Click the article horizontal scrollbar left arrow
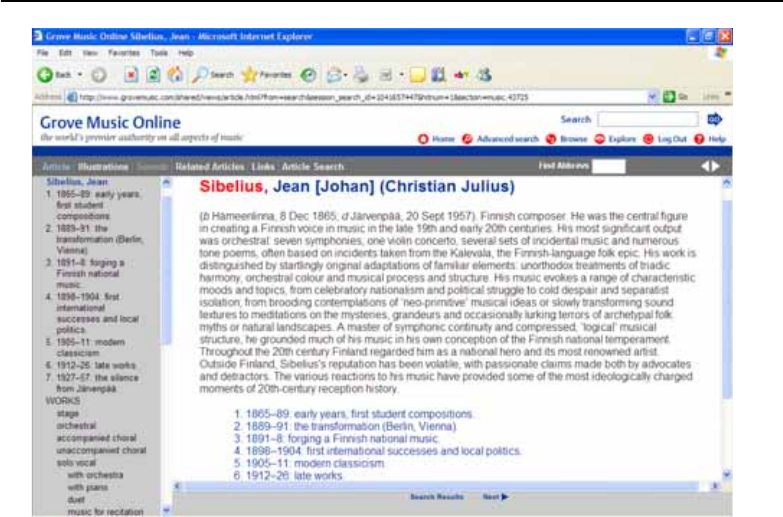 pyautogui.click(x=177, y=486)
